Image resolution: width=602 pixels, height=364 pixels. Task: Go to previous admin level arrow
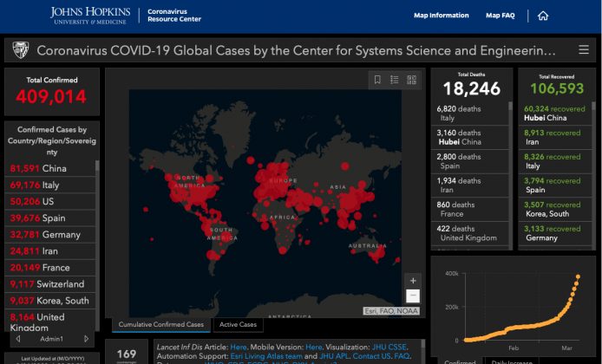(18, 339)
